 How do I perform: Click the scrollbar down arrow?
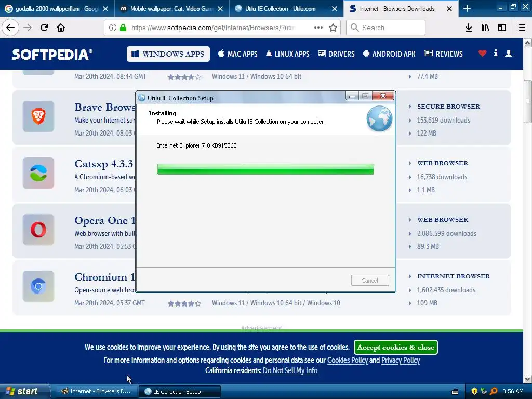(x=528, y=379)
